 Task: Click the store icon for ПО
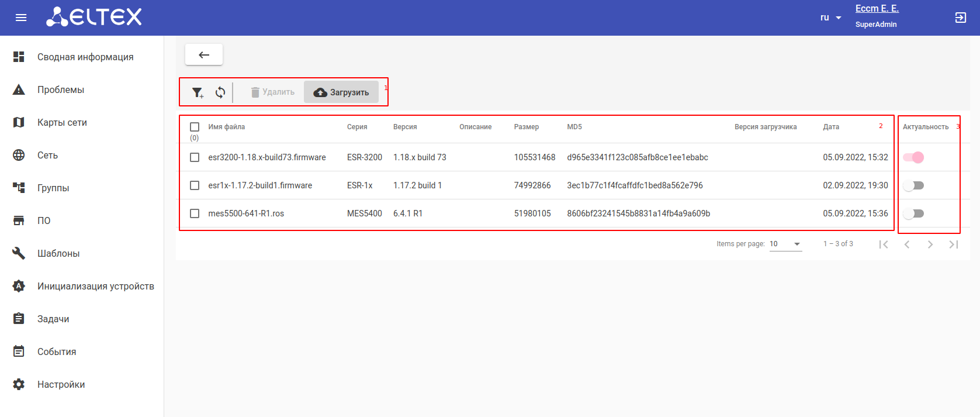[19, 220]
